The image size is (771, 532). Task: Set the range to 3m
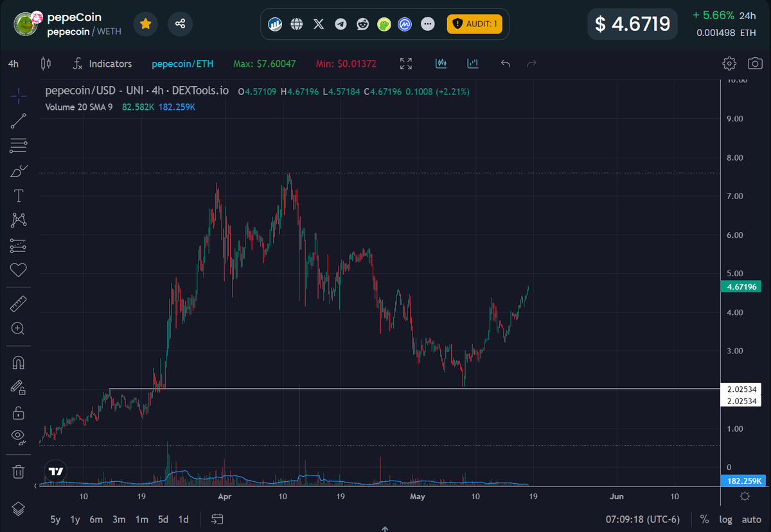119,519
